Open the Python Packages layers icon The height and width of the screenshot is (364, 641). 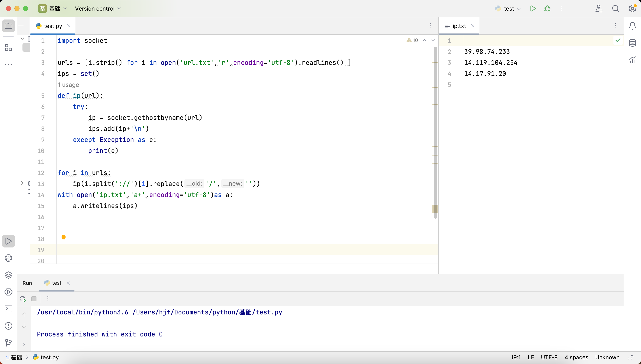8,275
